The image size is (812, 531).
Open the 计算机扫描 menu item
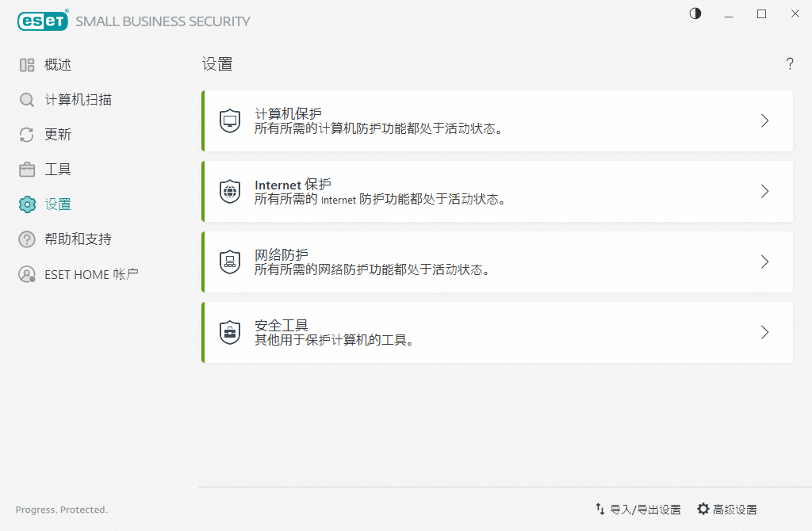pyautogui.click(x=78, y=100)
